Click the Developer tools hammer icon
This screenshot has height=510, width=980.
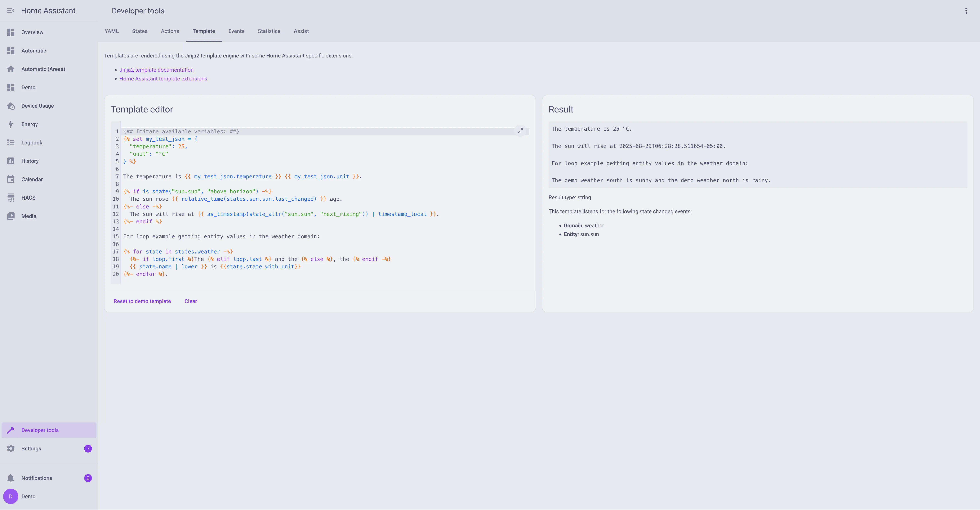coord(11,430)
